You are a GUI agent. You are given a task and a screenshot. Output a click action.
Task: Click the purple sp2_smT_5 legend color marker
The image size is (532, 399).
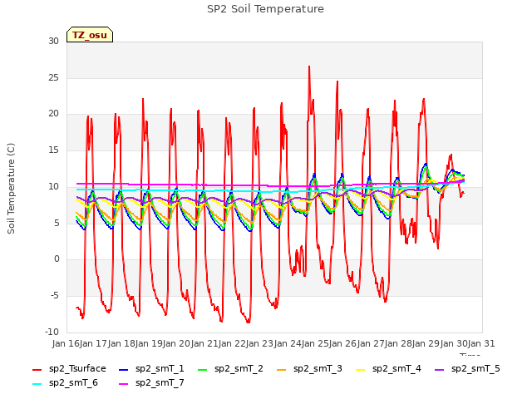pos(440,369)
